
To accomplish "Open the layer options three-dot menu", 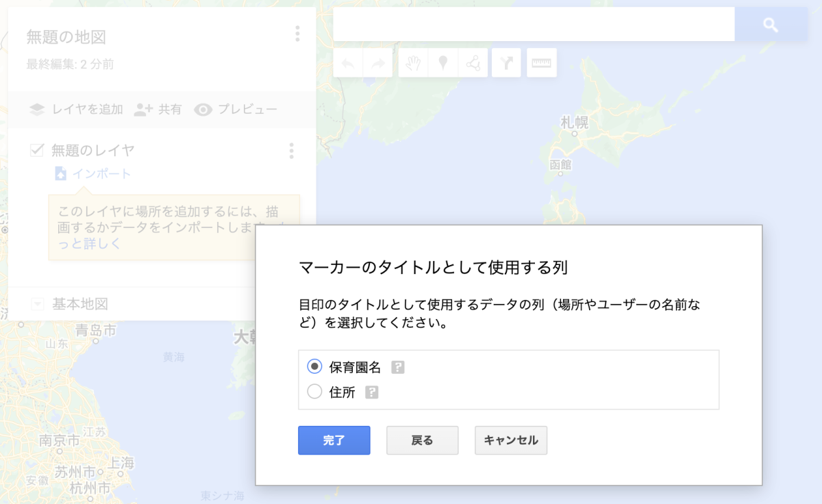I will 292,151.
